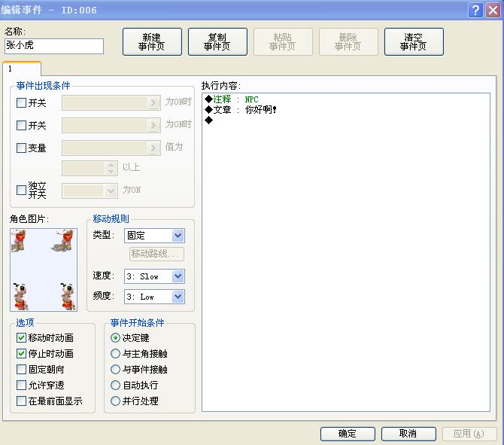
Task: Click the help question mark icon
Action: click(x=475, y=10)
